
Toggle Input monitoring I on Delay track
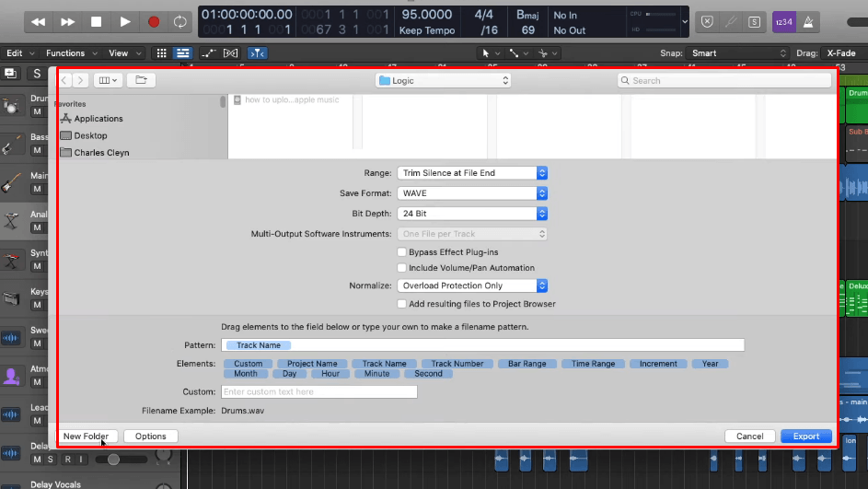point(81,460)
